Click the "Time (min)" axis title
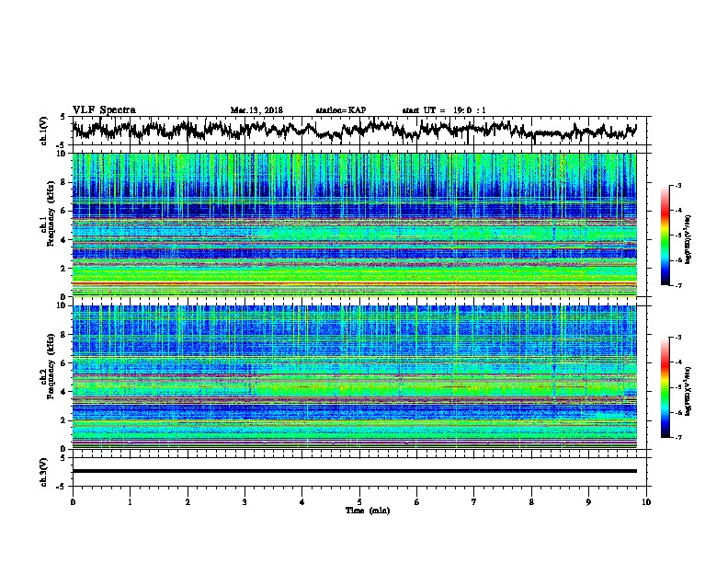Image resolution: width=728 pixels, height=563 pixels. click(368, 511)
